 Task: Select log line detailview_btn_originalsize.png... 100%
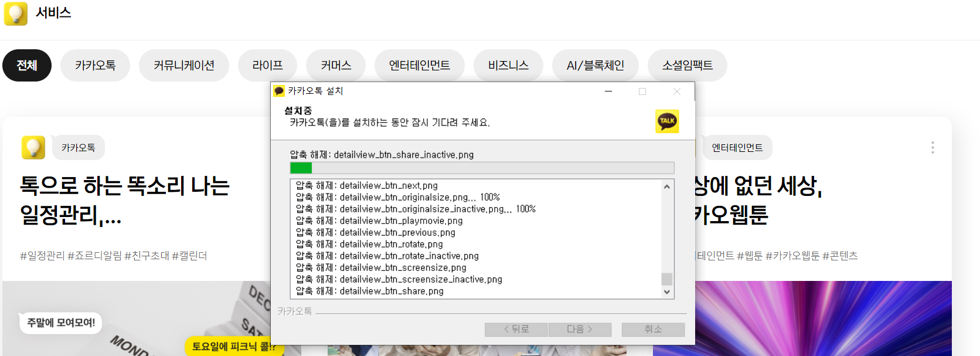pyautogui.click(x=398, y=197)
